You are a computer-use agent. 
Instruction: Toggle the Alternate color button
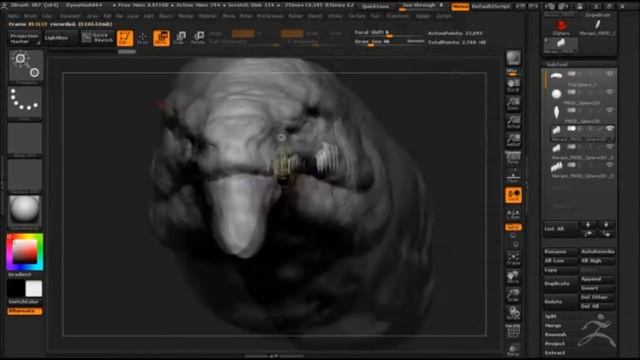tap(24, 311)
